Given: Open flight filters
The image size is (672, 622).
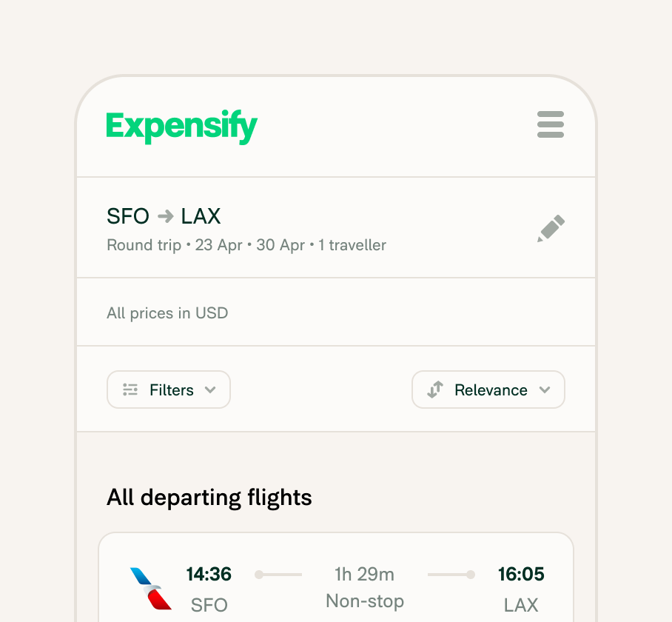Looking at the screenshot, I should tap(168, 389).
